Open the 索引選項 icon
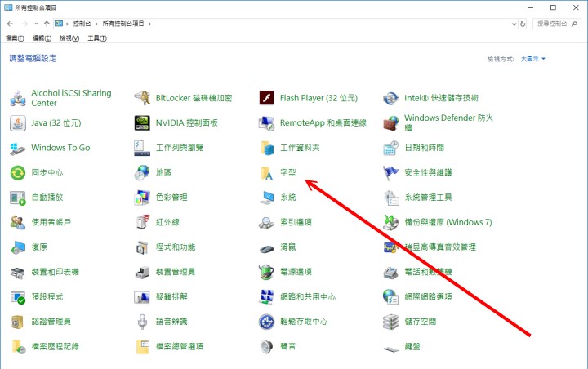Viewport: 588px width, 369px height. tap(266, 222)
